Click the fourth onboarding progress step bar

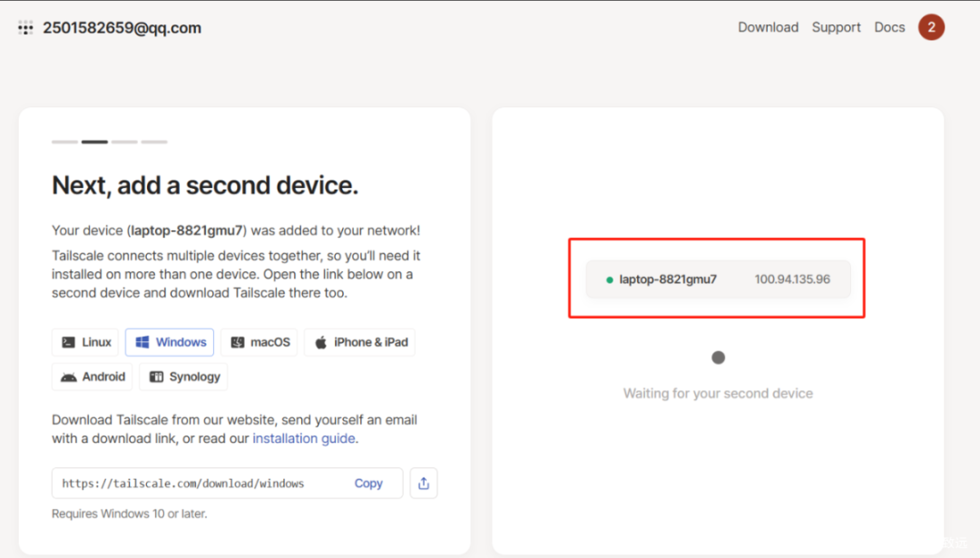153,142
